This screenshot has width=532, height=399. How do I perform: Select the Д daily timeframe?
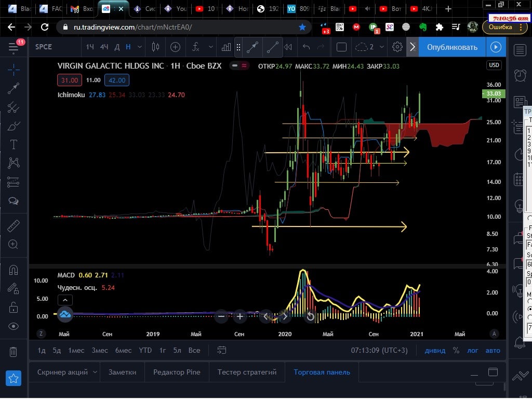coord(117,47)
